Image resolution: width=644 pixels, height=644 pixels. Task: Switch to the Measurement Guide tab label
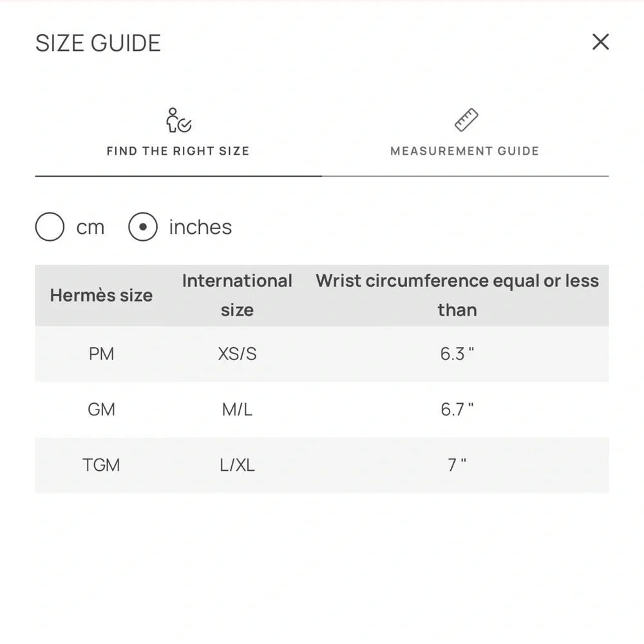tap(464, 151)
